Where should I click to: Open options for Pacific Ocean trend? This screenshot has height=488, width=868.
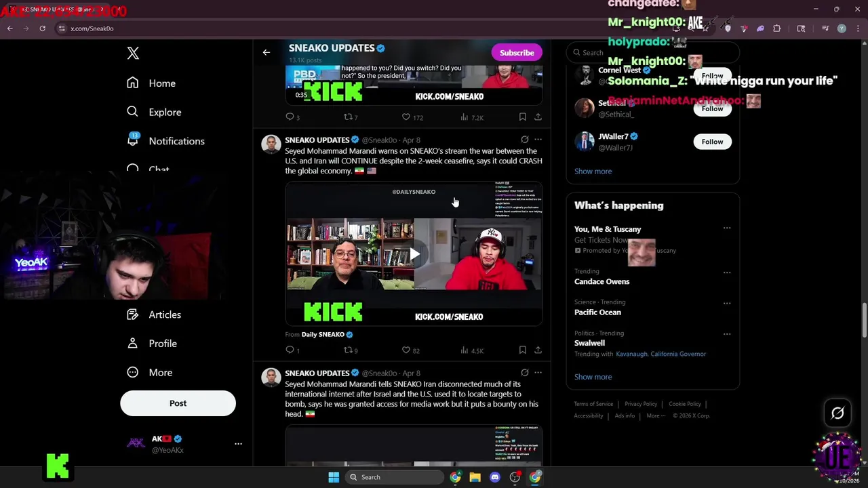tap(727, 303)
